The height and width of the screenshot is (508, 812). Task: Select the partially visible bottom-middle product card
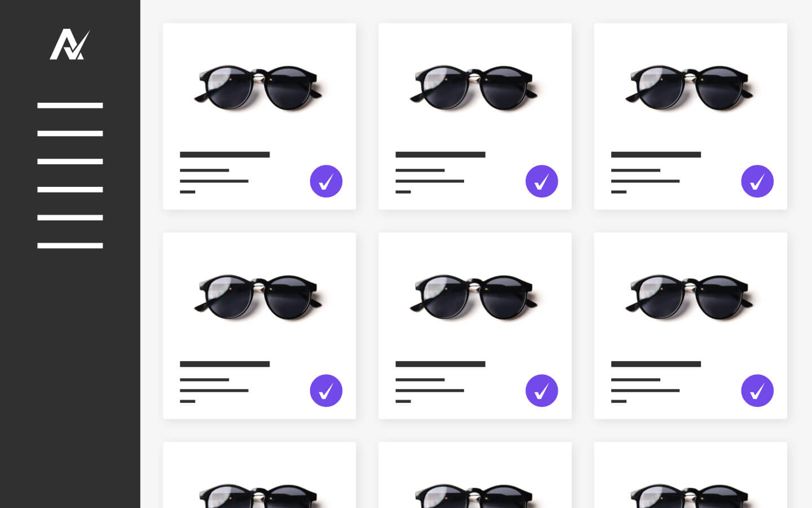[x=475, y=475]
